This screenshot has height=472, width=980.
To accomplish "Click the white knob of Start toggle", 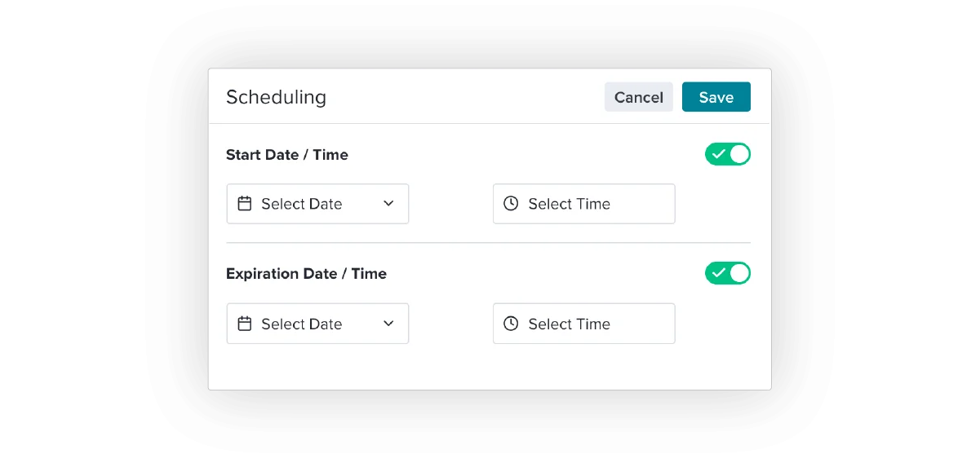I will tap(738, 154).
